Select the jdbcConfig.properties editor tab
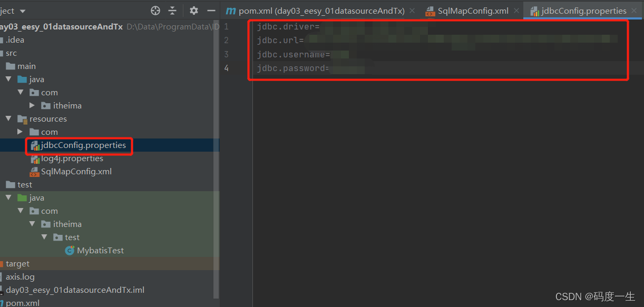 click(583, 11)
